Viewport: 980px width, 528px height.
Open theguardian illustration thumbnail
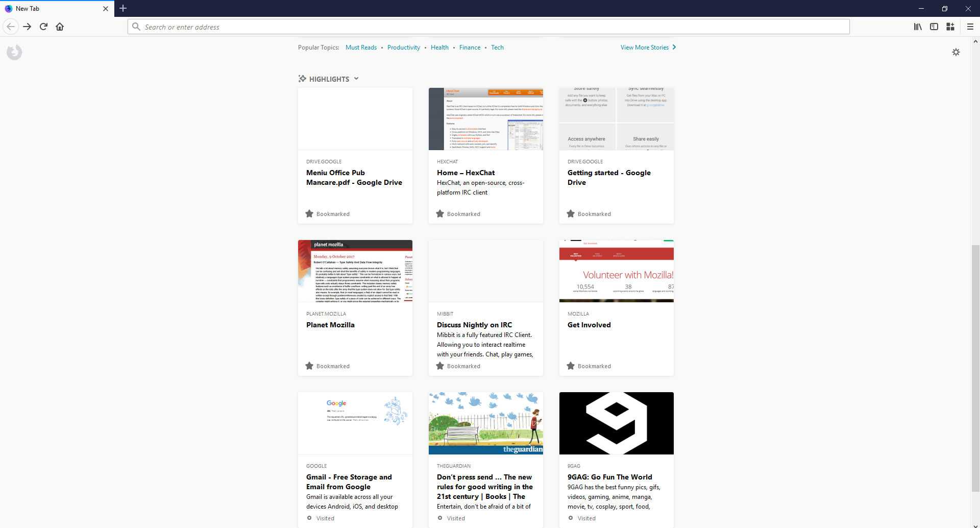pyautogui.click(x=486, y=423)
